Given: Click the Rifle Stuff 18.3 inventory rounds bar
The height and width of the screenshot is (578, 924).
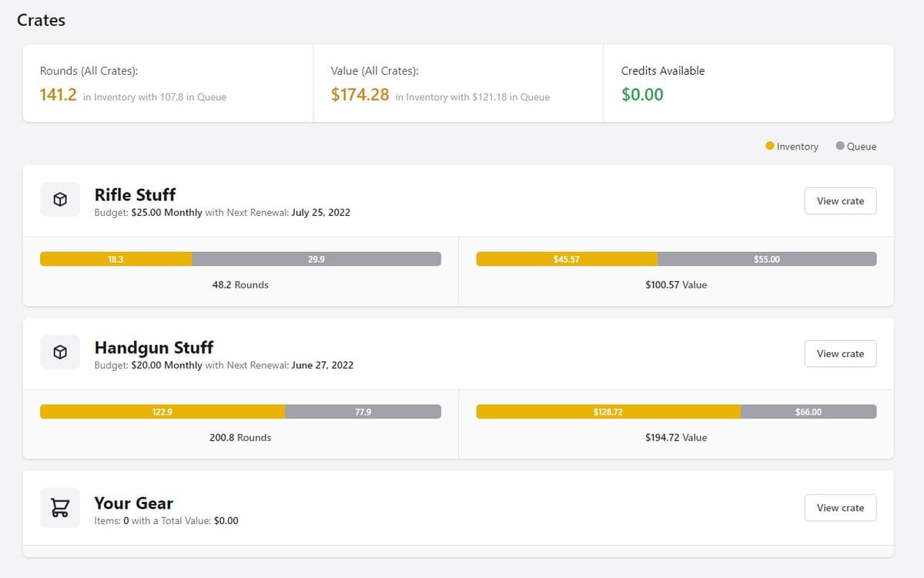Looking at the screenshot, I should (x=115, y=259).
